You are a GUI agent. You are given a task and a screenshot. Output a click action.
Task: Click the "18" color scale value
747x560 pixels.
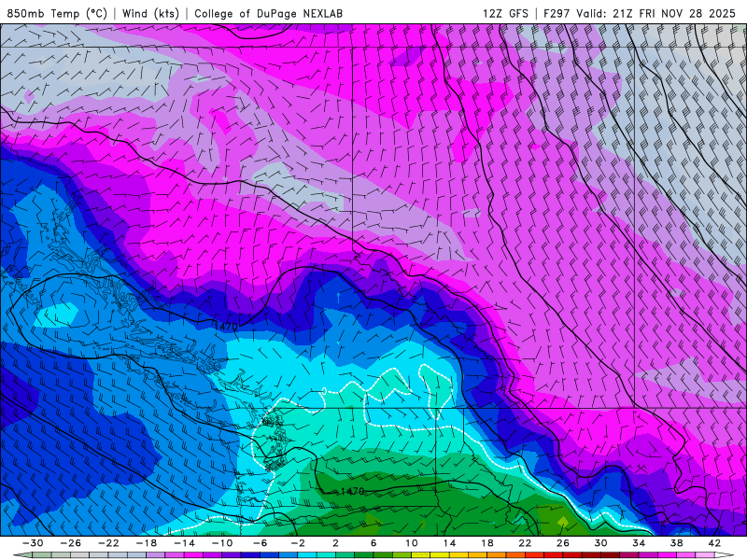(487, 543)
